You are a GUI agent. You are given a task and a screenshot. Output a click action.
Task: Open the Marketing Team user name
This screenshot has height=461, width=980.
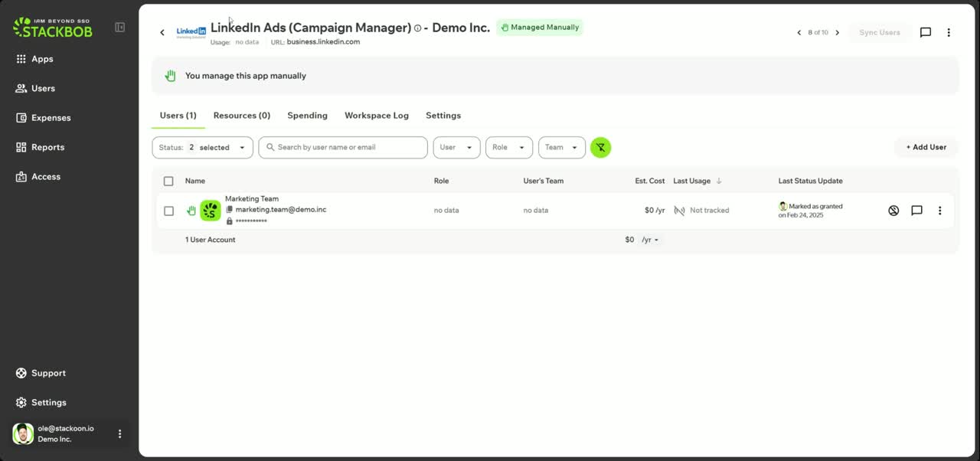(x=252, y=199)
